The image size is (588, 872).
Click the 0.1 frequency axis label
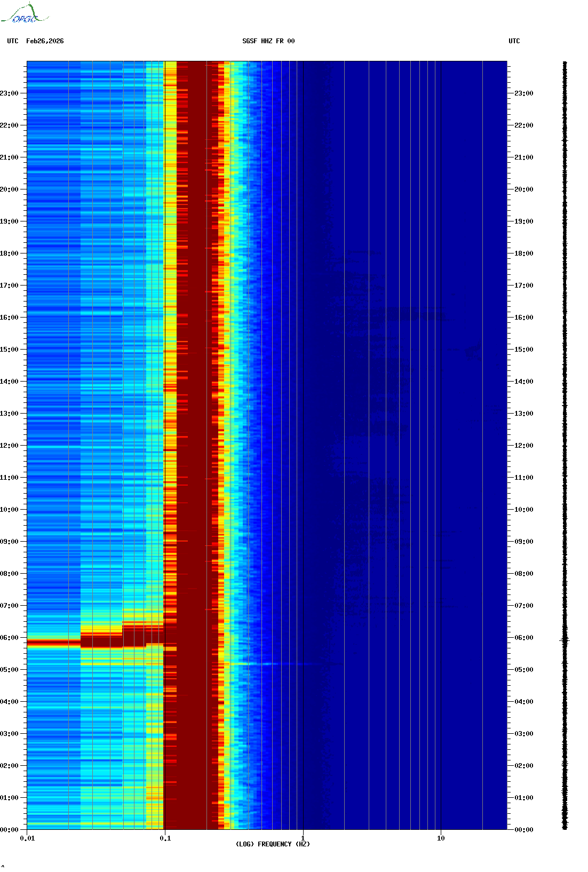click(165, 838)
